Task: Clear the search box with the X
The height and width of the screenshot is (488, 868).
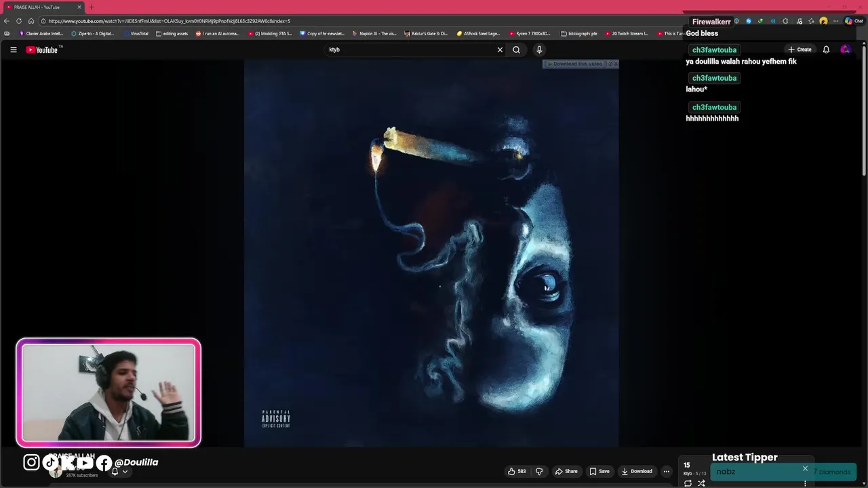Action: click(500, 49)
